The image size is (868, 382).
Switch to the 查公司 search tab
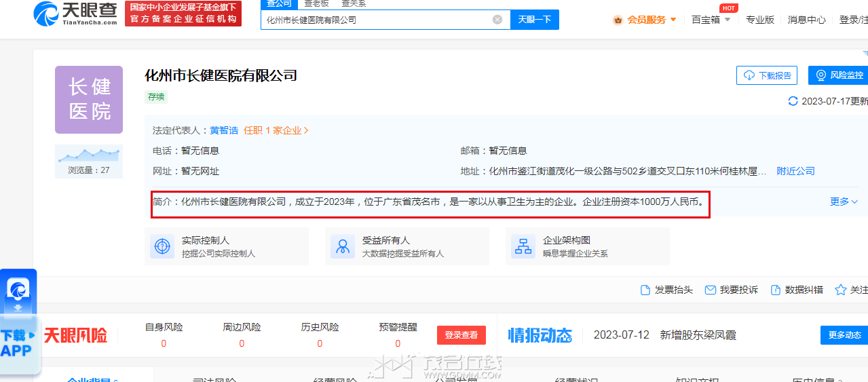(279, 3)
